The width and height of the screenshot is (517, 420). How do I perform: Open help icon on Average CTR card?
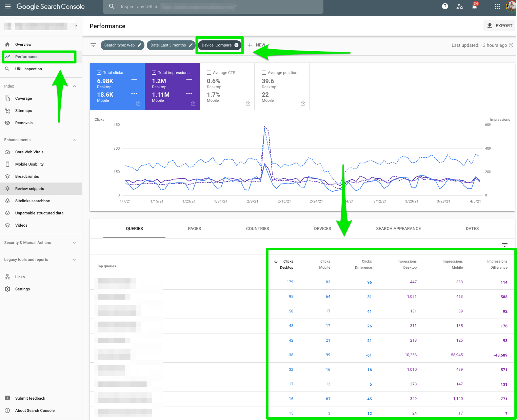tap(248, 104)
